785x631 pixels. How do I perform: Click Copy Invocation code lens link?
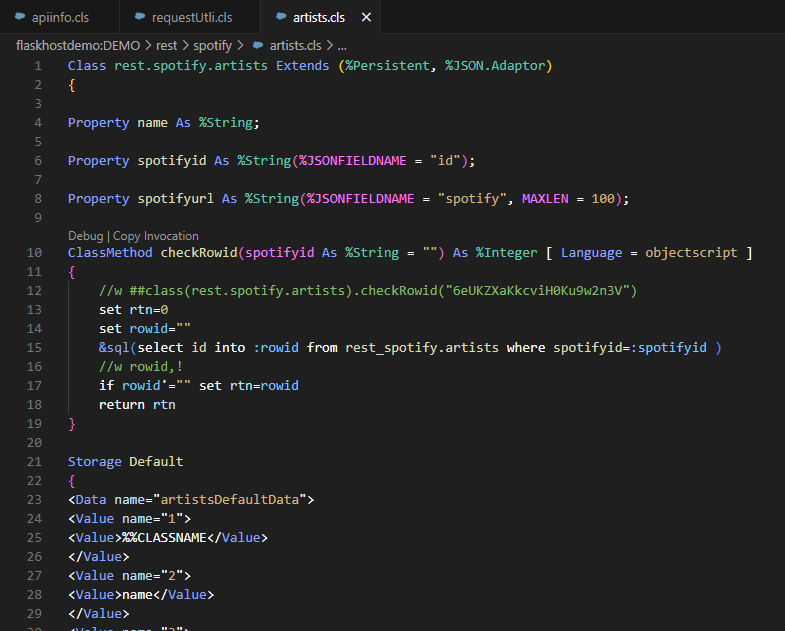click(x=156, y=236)
